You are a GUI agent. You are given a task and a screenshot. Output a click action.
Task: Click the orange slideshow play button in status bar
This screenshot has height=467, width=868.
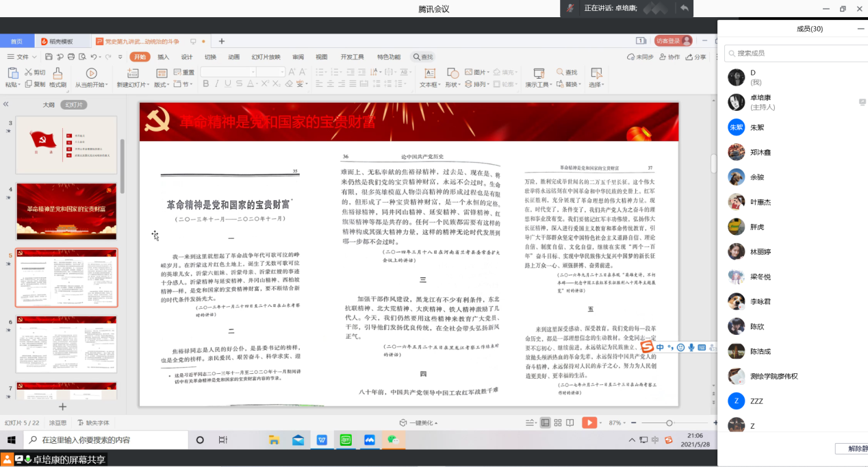pos(589,422)
